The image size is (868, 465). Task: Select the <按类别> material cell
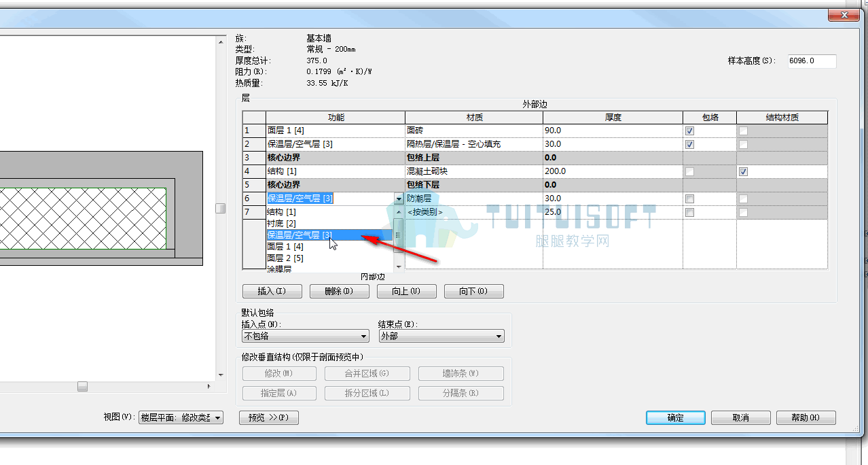click(473, 212)
